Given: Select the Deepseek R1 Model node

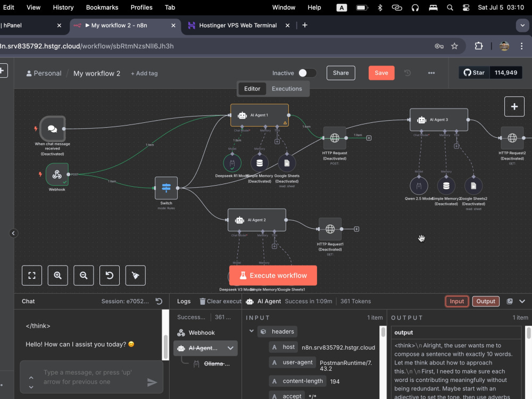Looking at the screenshot, I should pos(232,163).
